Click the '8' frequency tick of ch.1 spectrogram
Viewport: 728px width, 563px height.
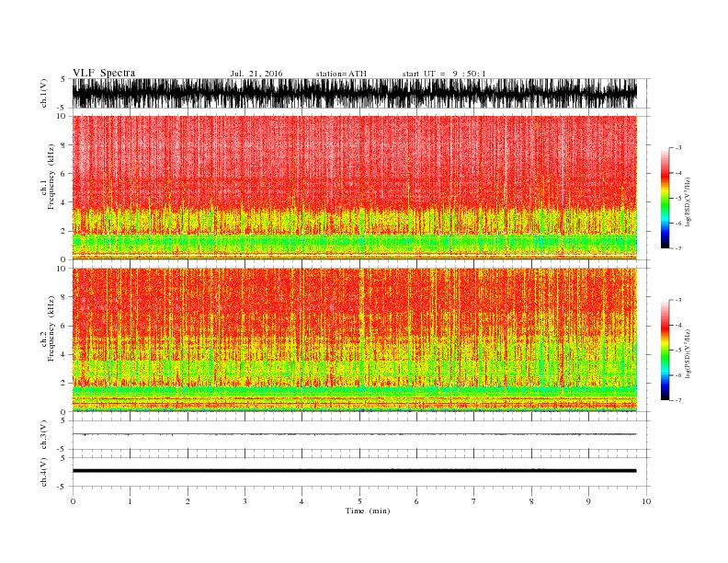pos(64,145)
